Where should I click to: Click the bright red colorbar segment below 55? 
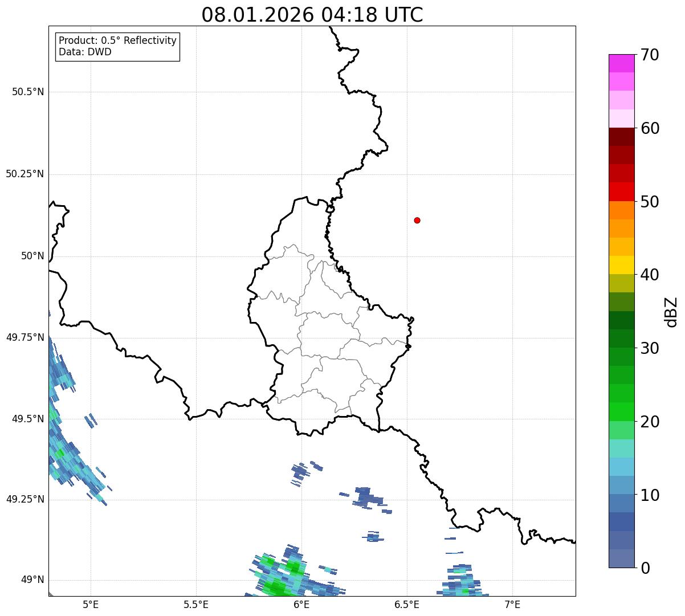coord(621,191)
